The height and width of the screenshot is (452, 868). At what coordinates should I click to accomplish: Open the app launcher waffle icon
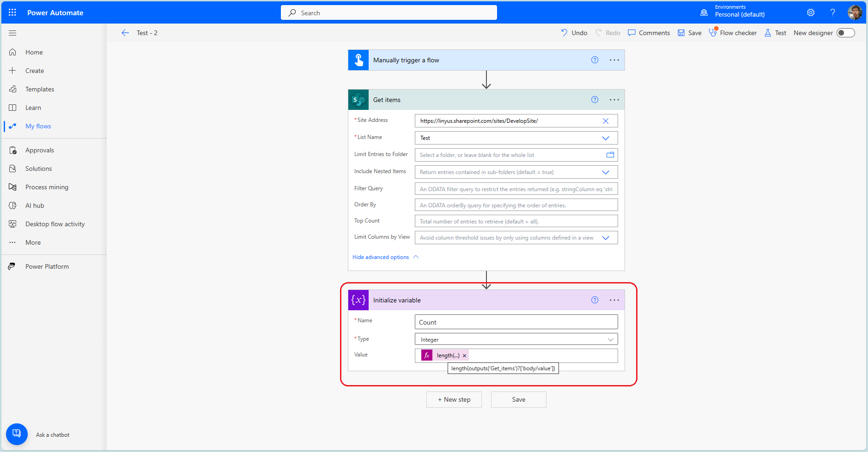pyautogui.click(x=12, y=12)
